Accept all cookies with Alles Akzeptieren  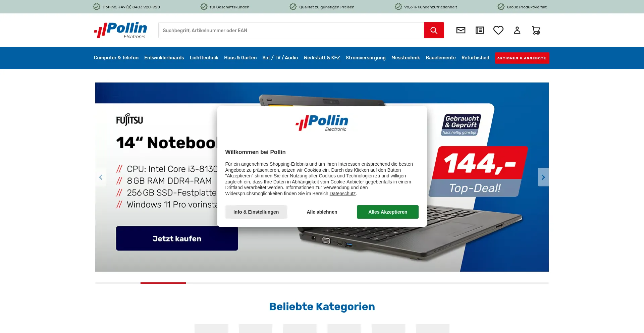click(388, 212)
